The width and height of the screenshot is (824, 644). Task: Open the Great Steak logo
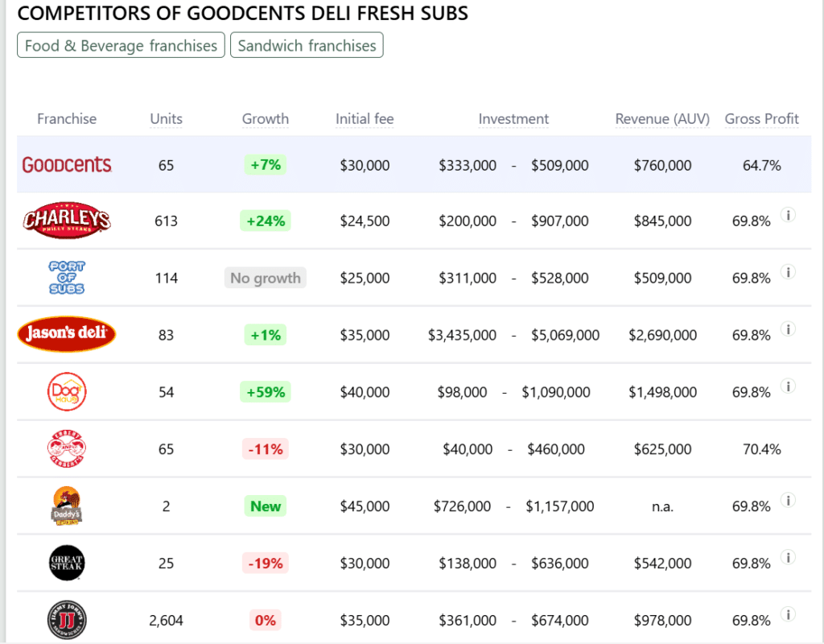point(67,563)
